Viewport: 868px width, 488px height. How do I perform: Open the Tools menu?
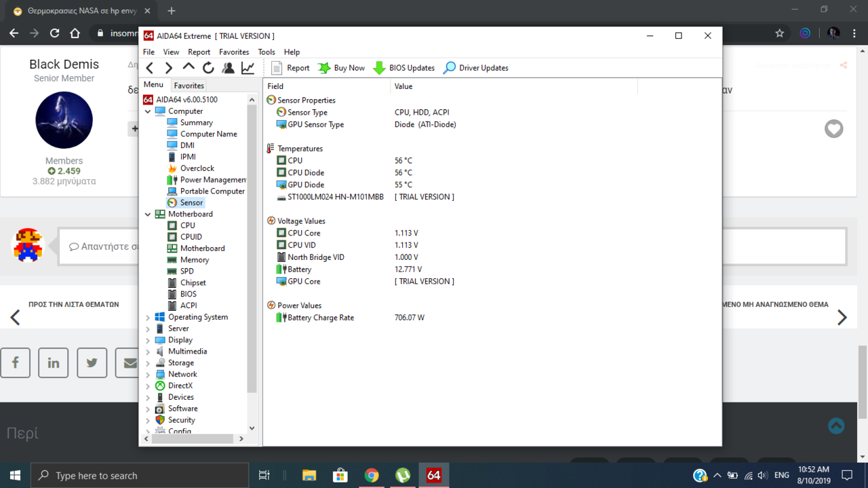267,52
